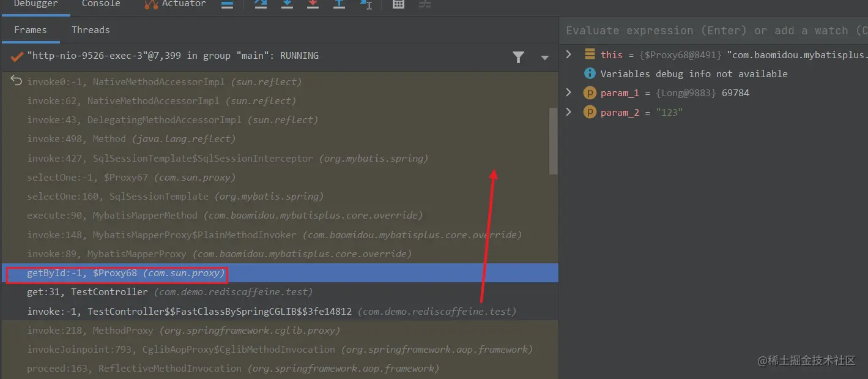Click the Run to Cursor icon
The image size is (868, 379).
pyautogui.click(x=366, y=4)
